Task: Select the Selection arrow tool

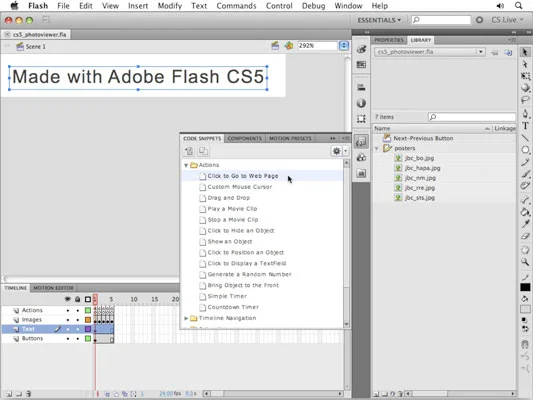Action: (x=525, y=52)
